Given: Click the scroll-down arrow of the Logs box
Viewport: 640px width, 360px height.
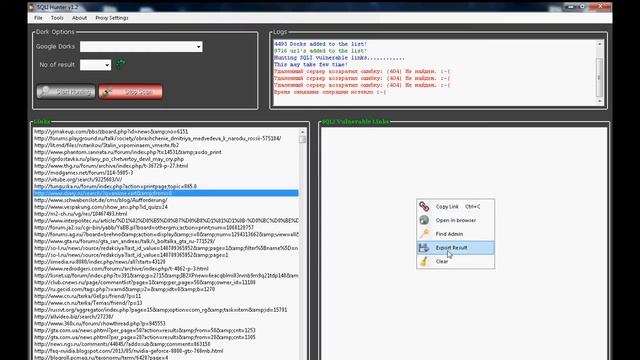Looking at the screenshot, I should 600,101.
